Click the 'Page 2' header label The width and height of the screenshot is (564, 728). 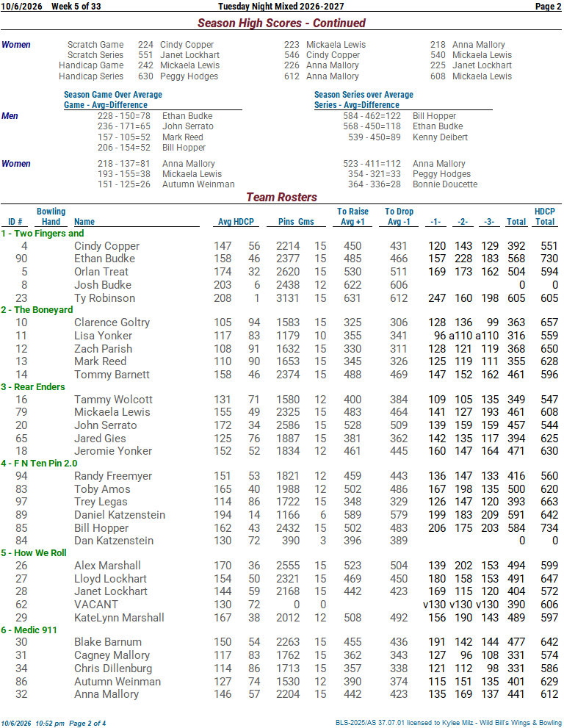coord(548,7)
